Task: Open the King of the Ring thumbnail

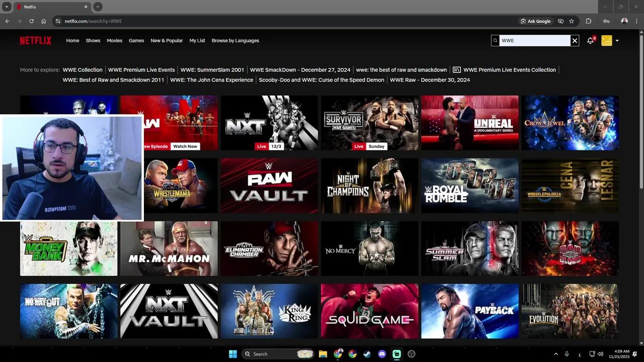Action: pyautogui.click(x=269, y=311)
